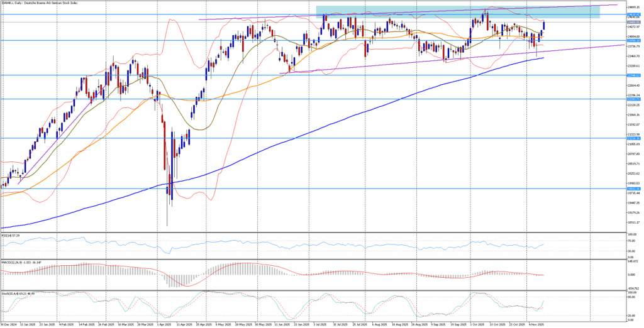
Task: Click the 24809.15 price scale value
Action: click(633, 7)
